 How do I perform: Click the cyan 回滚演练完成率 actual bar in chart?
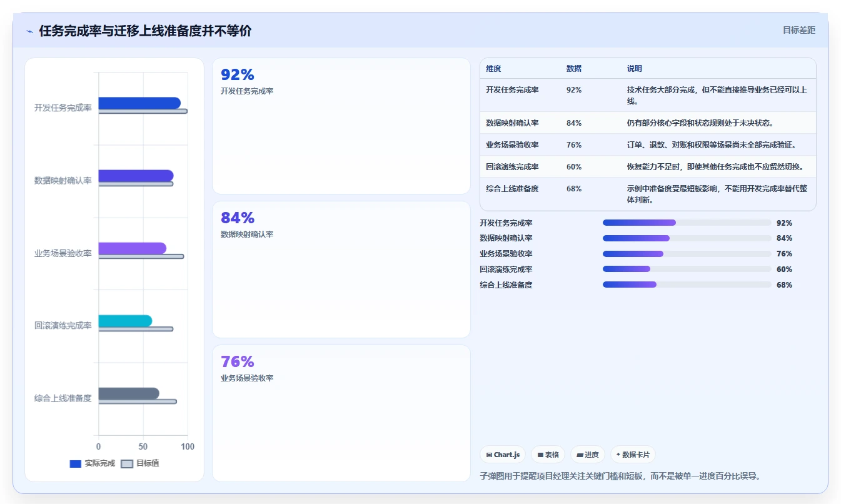click(125, 321)
